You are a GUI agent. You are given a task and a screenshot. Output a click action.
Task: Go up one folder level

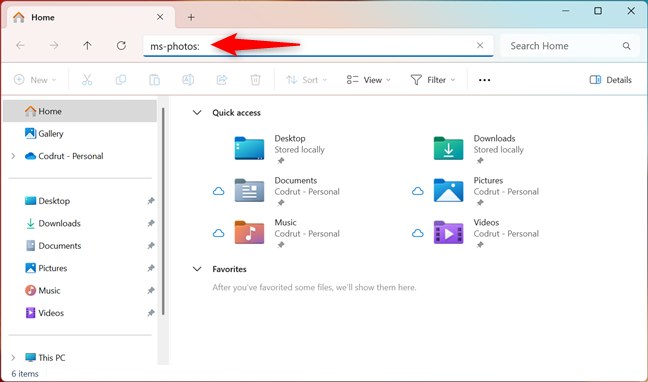[x=87, y=45]
